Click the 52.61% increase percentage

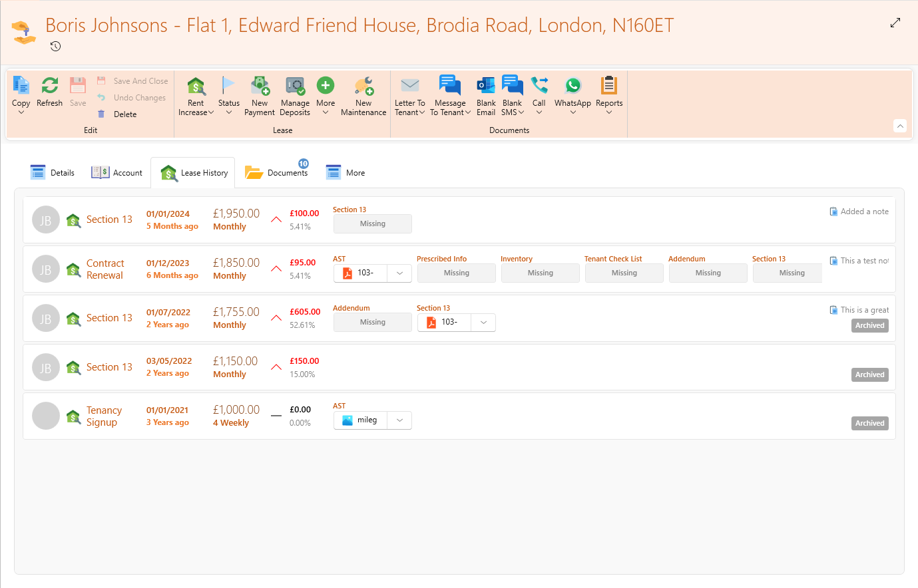pos(302,325)
